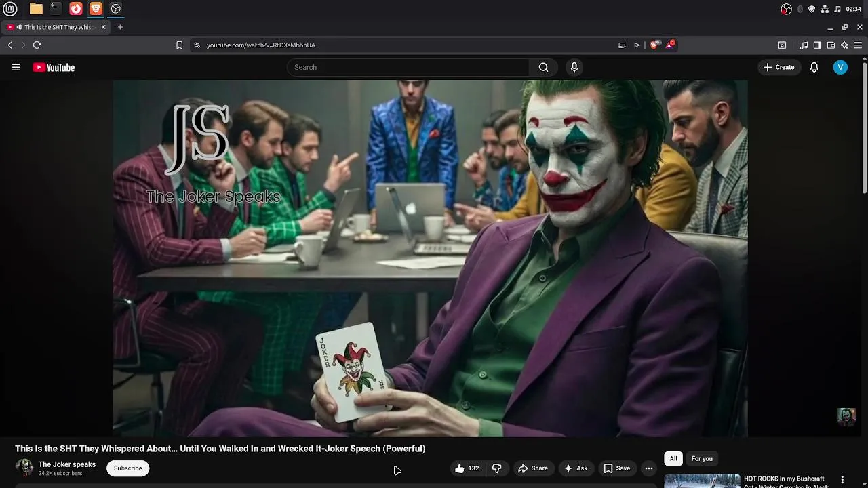
Task: Open 'The Joker speaks' channel name link
Action: tap(67, 464)
